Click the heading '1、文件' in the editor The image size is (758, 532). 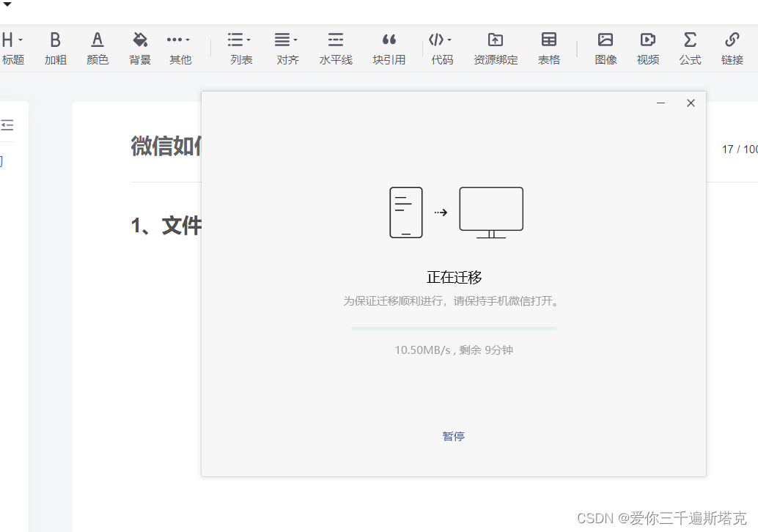[166, 226]
